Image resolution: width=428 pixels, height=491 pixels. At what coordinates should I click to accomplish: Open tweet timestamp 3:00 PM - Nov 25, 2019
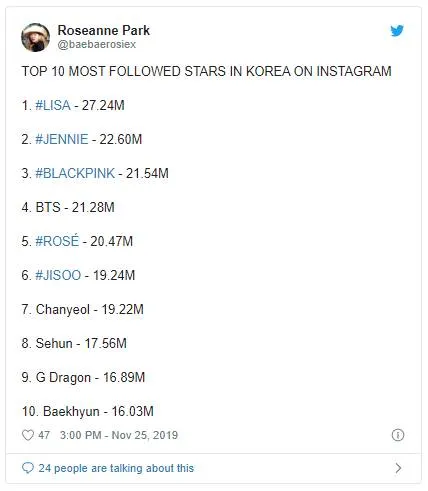[119, 435]
